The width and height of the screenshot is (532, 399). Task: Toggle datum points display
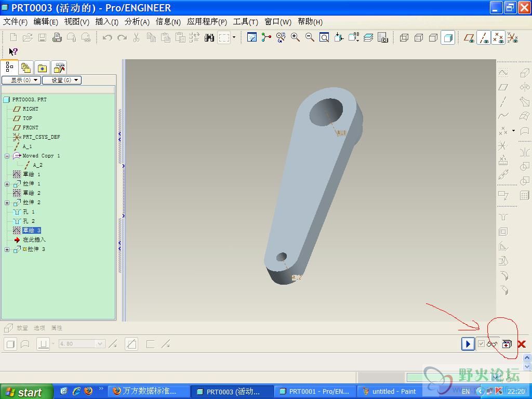498,37
